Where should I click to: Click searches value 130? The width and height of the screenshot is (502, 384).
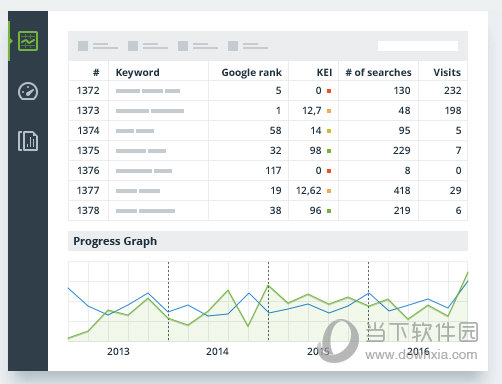click(x=402, y=90)
